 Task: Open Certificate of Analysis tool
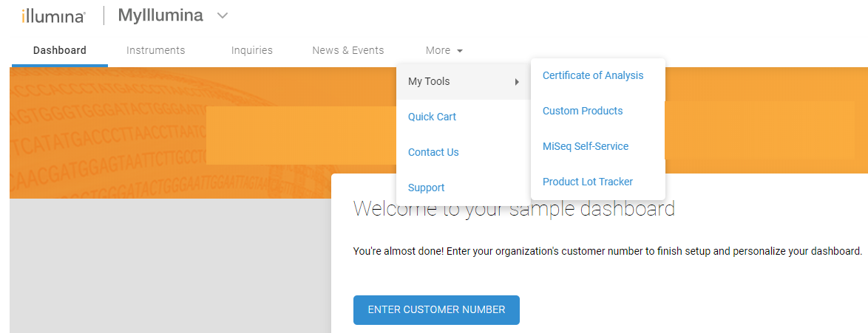click(x=593, y=75)
